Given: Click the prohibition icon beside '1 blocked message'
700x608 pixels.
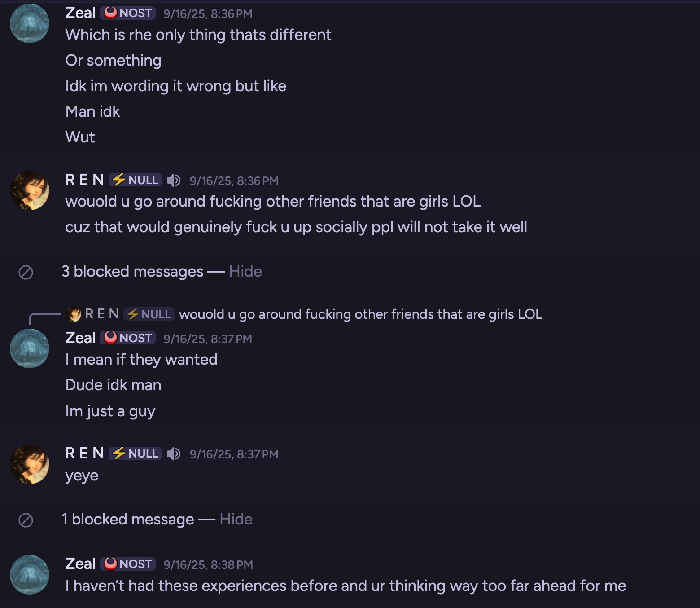Looking at the screenshot, I should (x=27, y=519).
